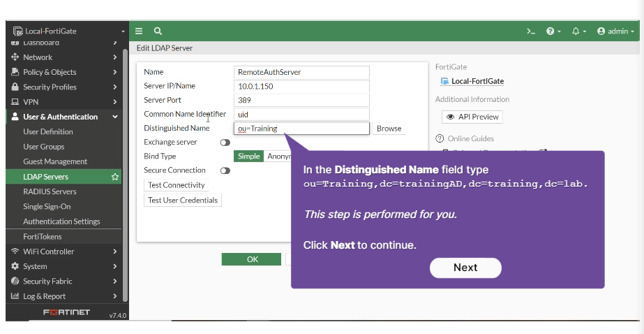Click the Next button in tooltip

click(465, 268)
